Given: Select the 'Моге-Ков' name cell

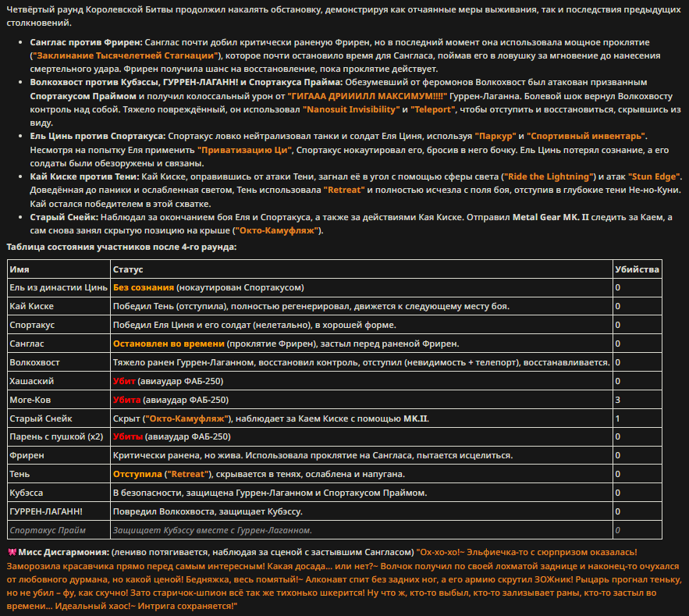Looking at the screenshot, I should tap(59, 400).
